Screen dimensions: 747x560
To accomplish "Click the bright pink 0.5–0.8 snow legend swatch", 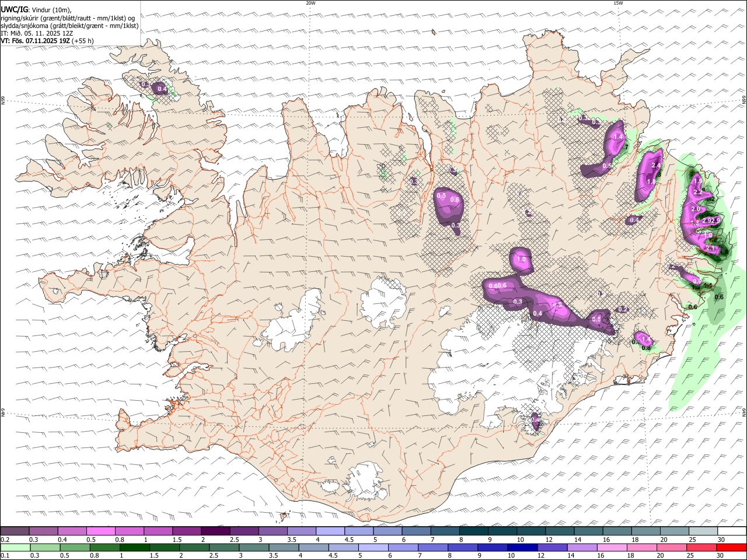I will click(100, 531).
